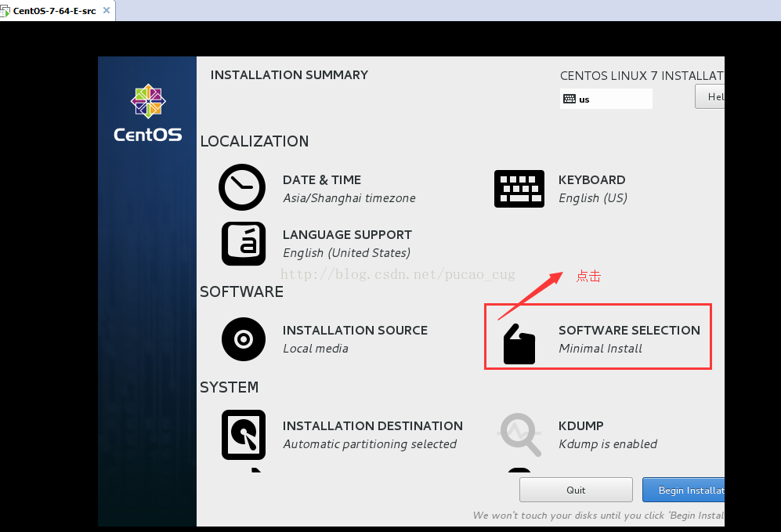The width and height of the screenshot is (781, 532).
Task: Click 'CENTOS LINUX 7 INSTALLATION' title text
Action: coord(642,76)
